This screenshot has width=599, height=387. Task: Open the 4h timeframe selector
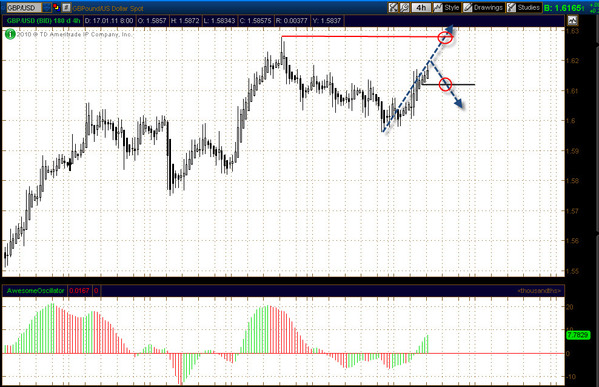click(x=421, y=7)
